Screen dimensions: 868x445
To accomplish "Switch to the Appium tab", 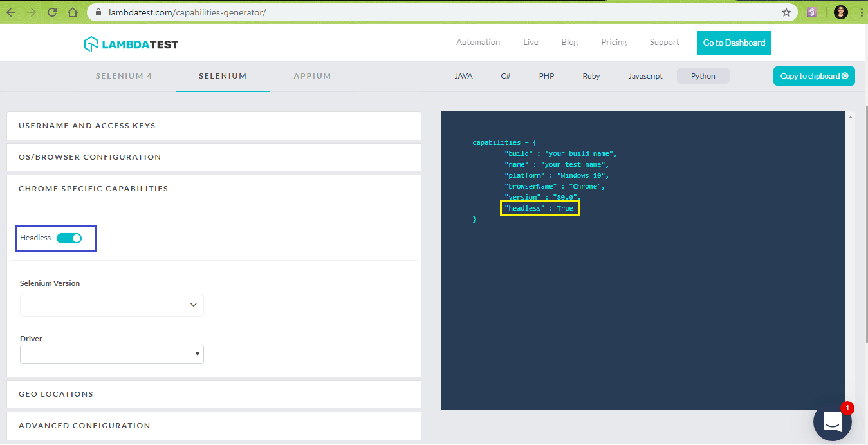I will pyautogui.click(x=312, y=76).
